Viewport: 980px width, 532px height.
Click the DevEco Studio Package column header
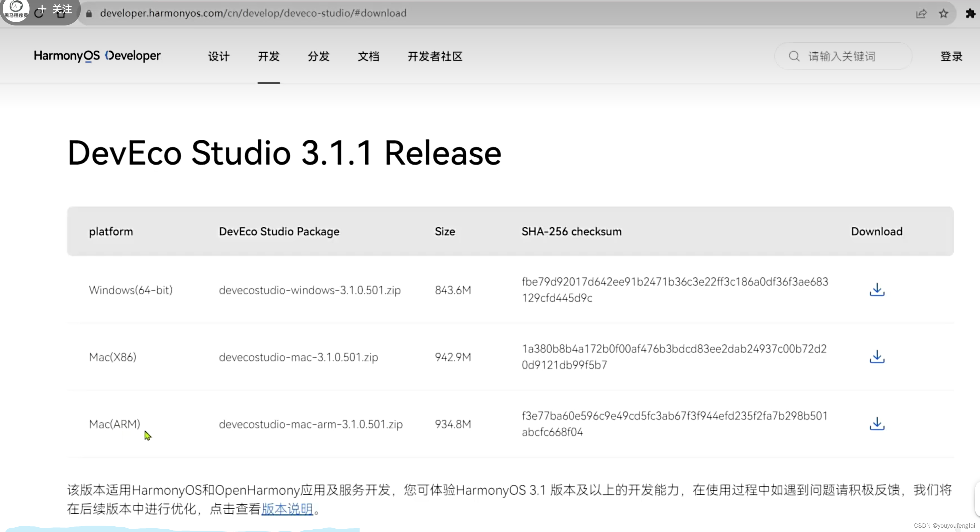point(279,231)
